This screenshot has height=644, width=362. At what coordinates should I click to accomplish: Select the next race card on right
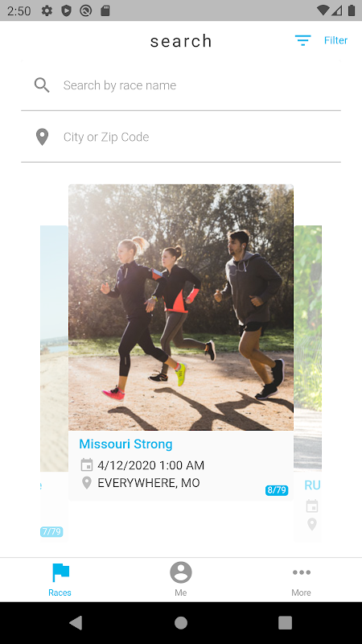coord(308,383)
